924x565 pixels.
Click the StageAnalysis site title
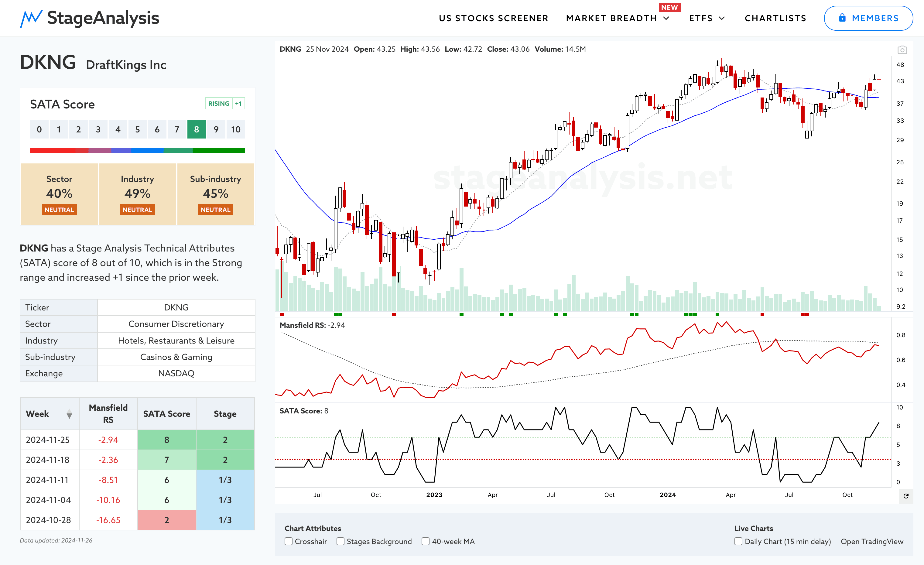(x=103, y=18)
